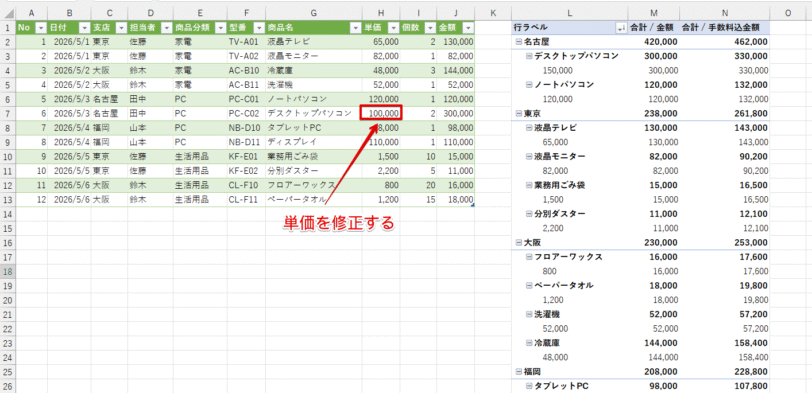Open the 担当者 column filter dropdown
The height and width of the screenshot is (393, 812).
coord(167,28)
